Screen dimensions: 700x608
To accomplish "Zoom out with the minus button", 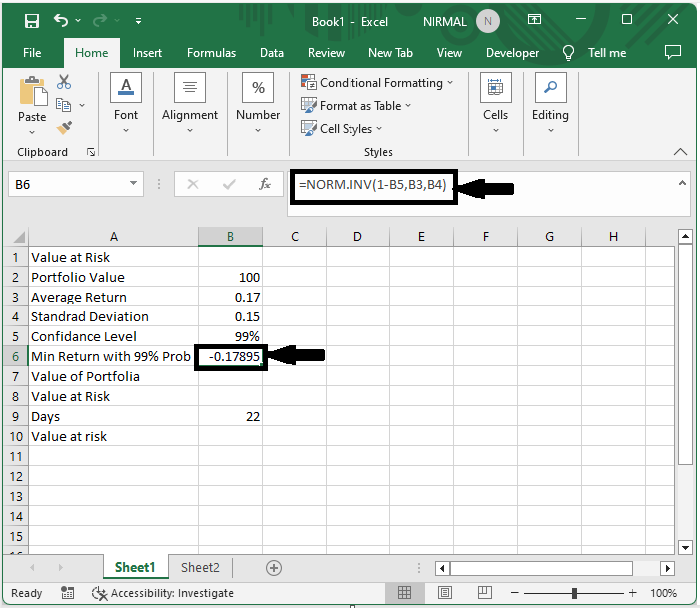I will [514, 593].
